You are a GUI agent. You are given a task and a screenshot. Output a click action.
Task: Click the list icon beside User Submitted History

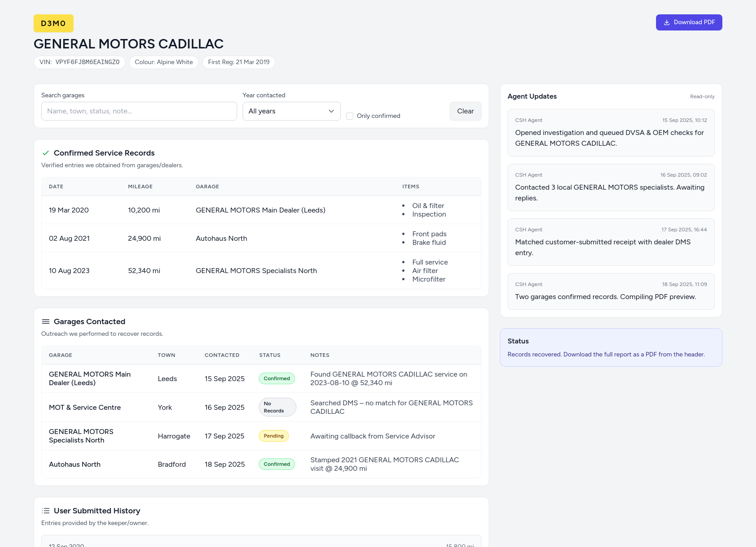point(45,511)
